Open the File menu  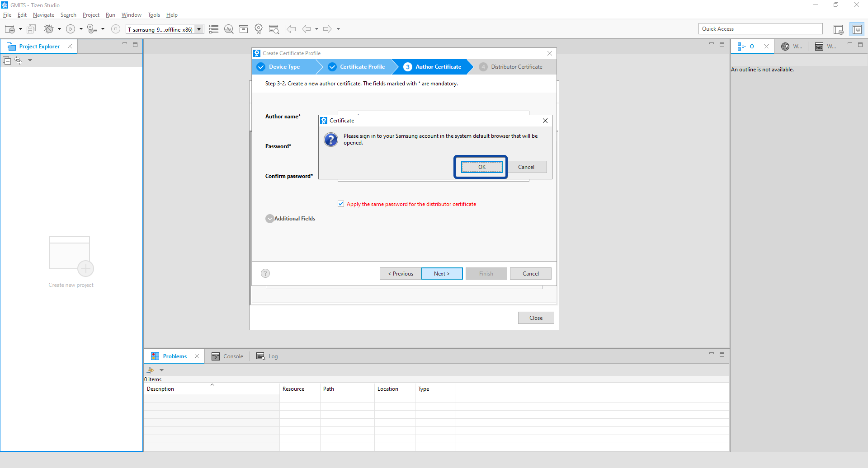coord(7,15)
